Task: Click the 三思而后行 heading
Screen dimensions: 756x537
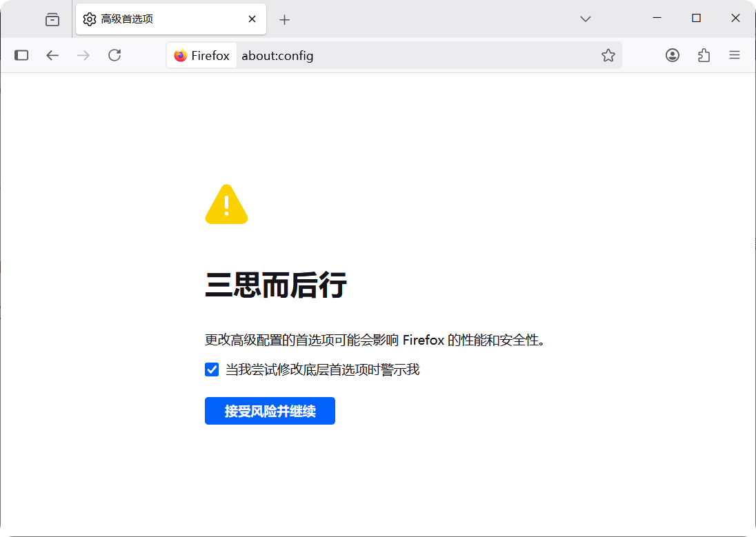Action: click(276, 285)
